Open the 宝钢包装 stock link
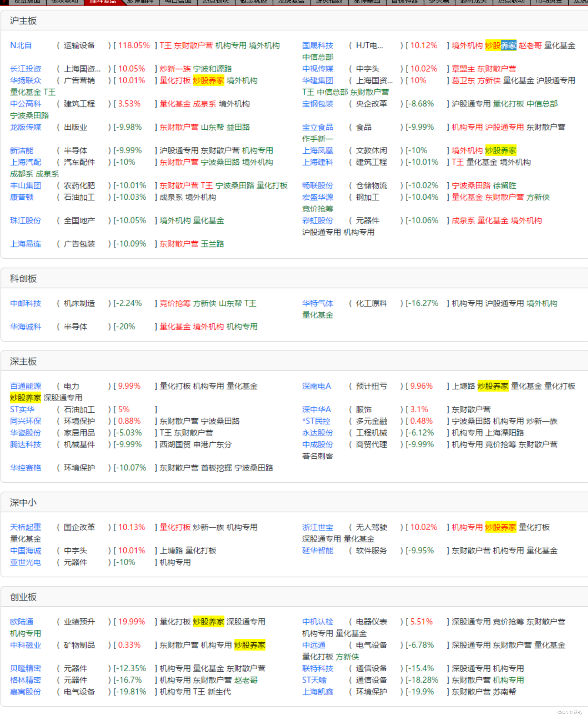Screen dimensions: 588x718 318,104
